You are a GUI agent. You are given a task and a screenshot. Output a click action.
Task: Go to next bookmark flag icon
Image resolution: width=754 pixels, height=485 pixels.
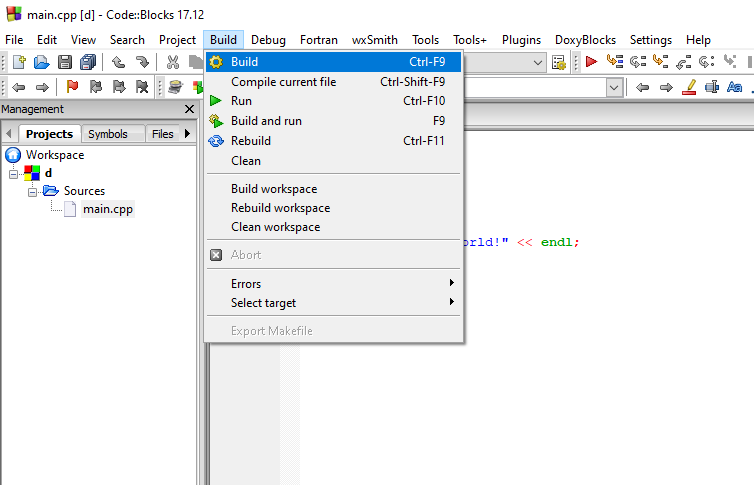pyautogui.click(x=119, y=87)
